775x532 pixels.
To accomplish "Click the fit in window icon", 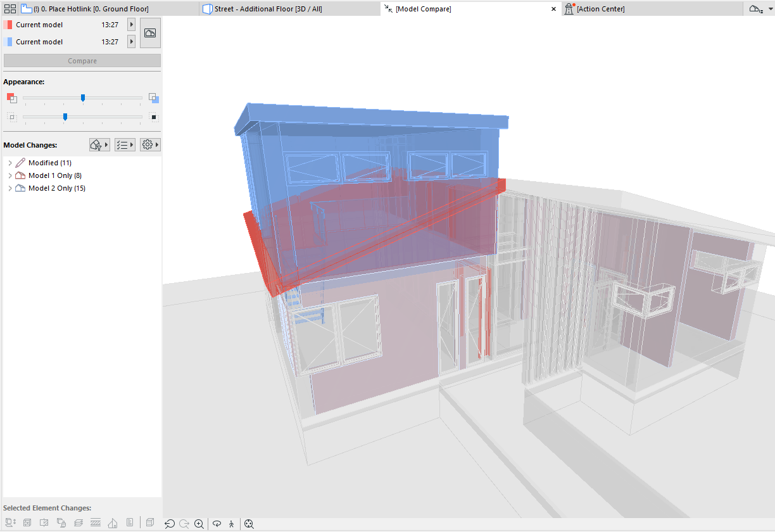I will (x=249, y=524).
